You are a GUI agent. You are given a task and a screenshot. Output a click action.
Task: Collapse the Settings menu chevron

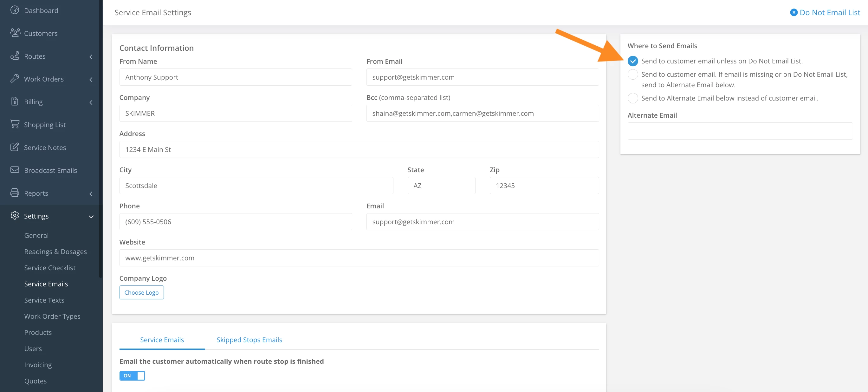click(x=91, y=216)
